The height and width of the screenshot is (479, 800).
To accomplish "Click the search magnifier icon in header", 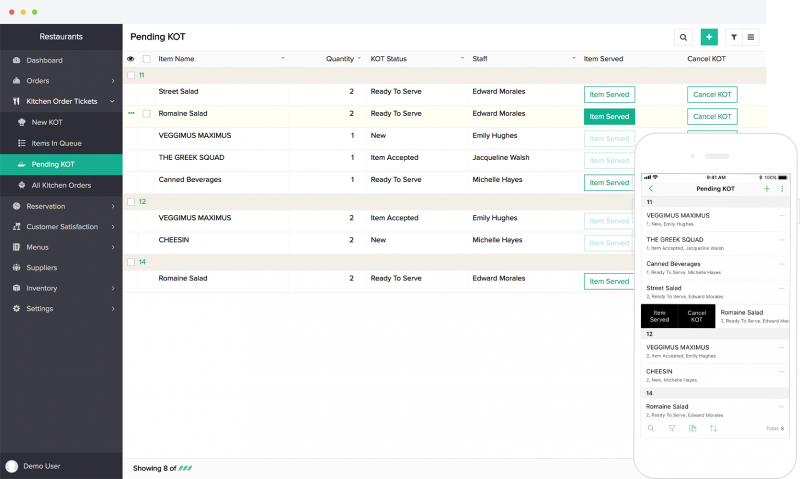I will [x=683, y=37].
